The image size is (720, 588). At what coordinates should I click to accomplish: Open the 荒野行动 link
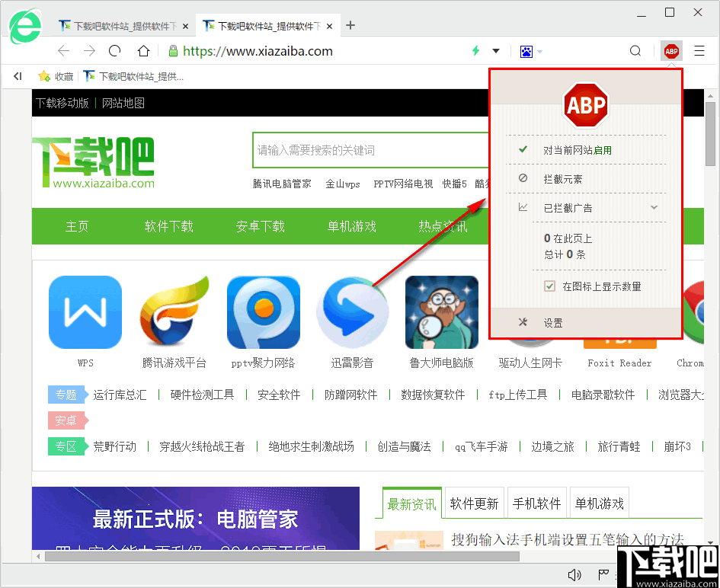tap(115, 446)
